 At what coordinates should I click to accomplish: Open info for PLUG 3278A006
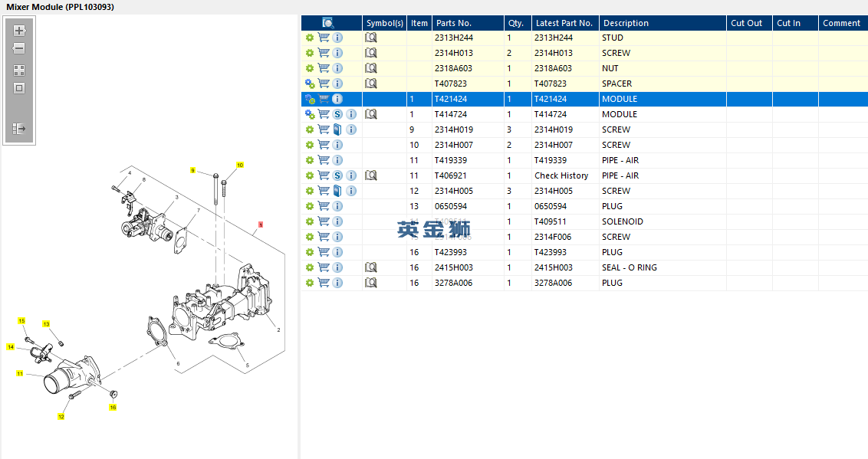pos(337,283)
